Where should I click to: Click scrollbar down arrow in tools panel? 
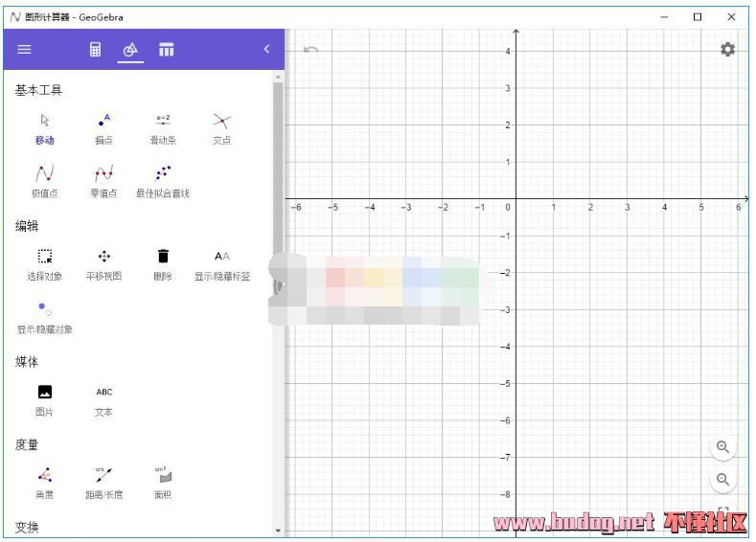pos(278,531)
